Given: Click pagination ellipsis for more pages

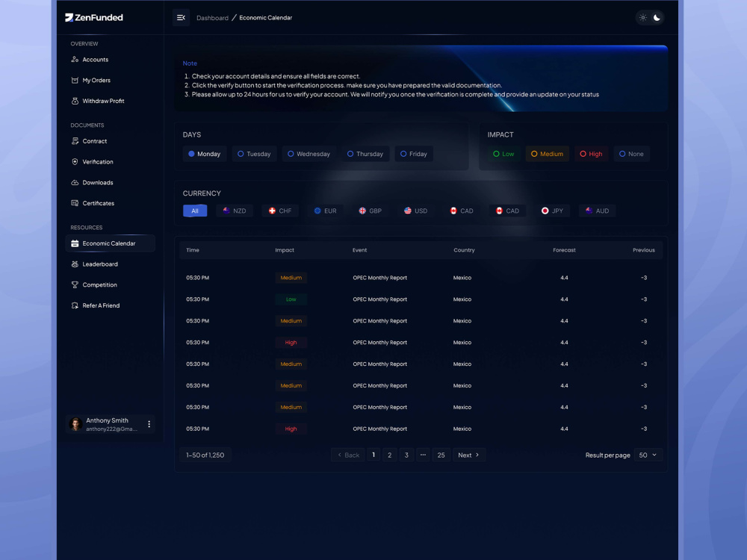Looking at the screenshot, I should (x=423, y=455).
